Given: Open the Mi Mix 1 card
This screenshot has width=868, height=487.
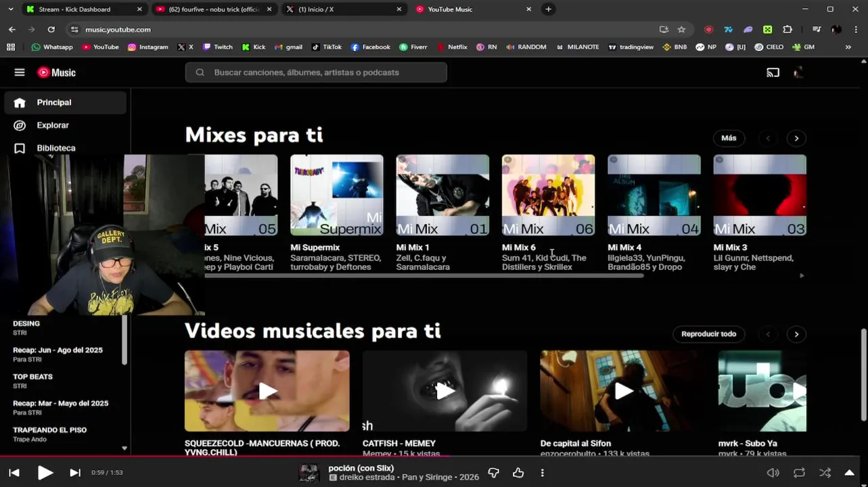Looking at the screenshot, I should (x=442, y=195).
